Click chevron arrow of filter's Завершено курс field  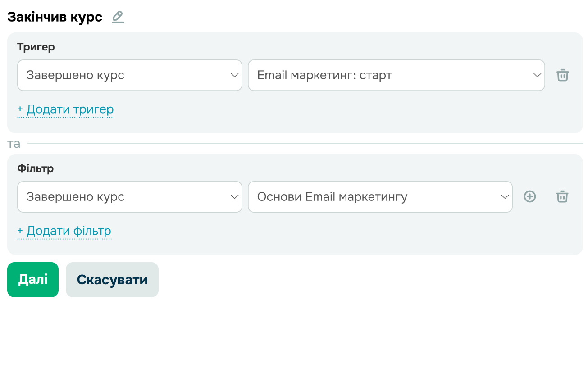(234, 197)
